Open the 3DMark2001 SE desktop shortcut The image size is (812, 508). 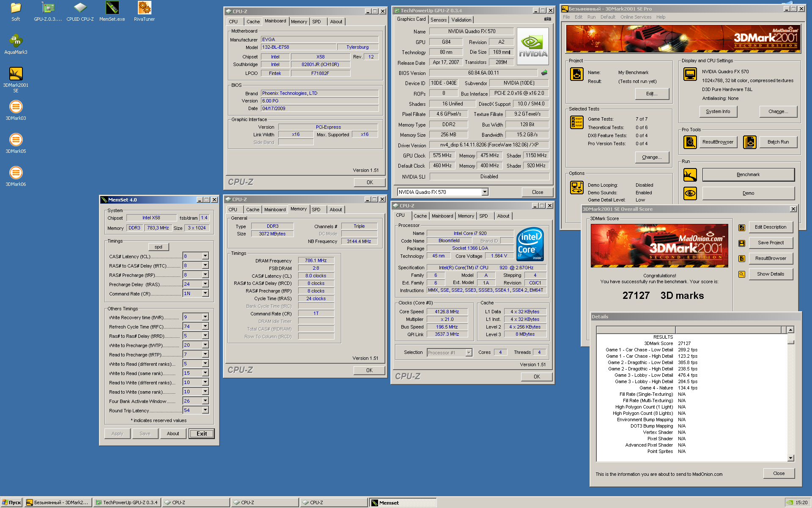click(16, 74)
